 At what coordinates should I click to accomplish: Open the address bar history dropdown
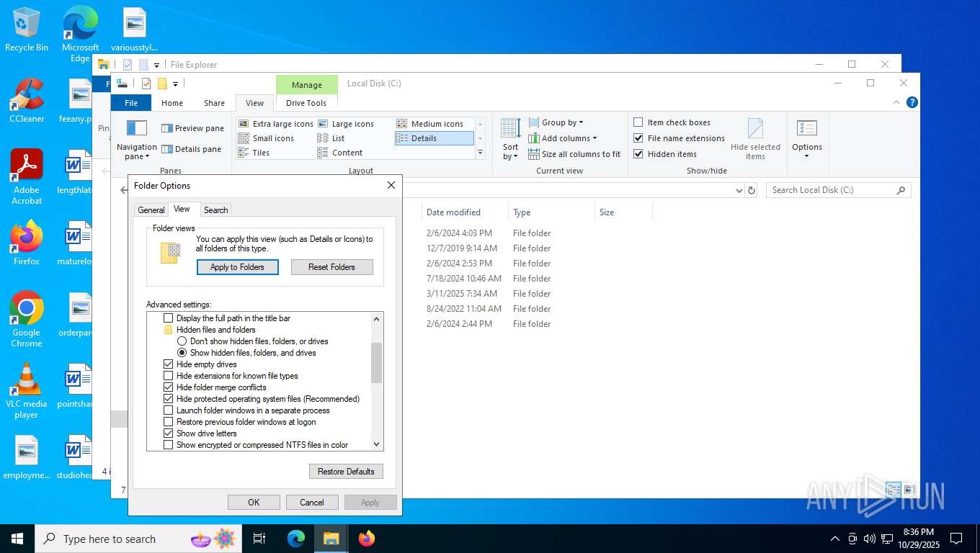point(739,190)
